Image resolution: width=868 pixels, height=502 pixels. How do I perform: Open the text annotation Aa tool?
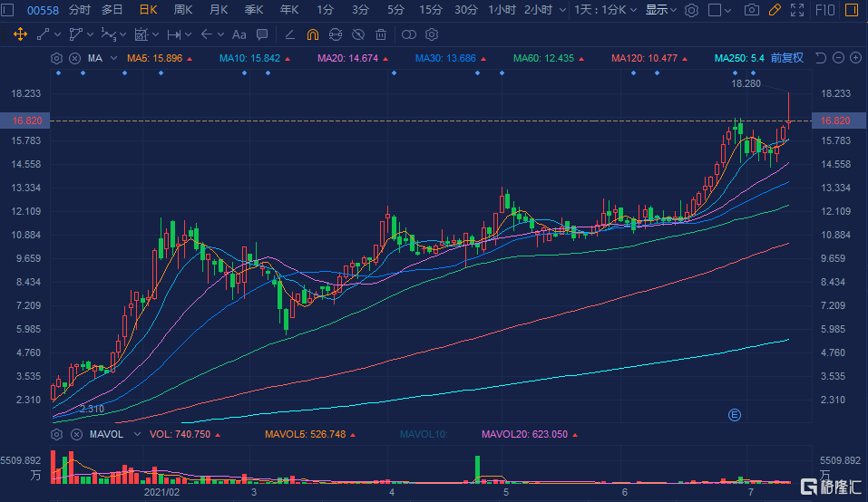[239, 34]
